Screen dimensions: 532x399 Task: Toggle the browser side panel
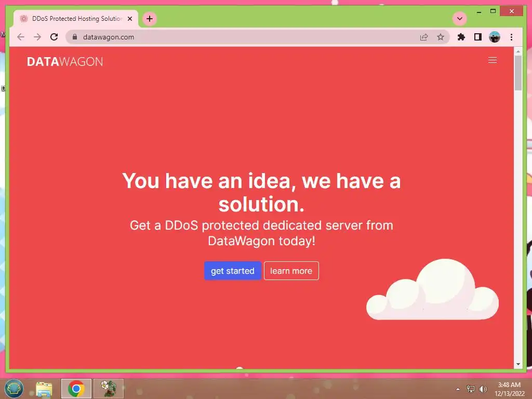[x=478, y=37]
